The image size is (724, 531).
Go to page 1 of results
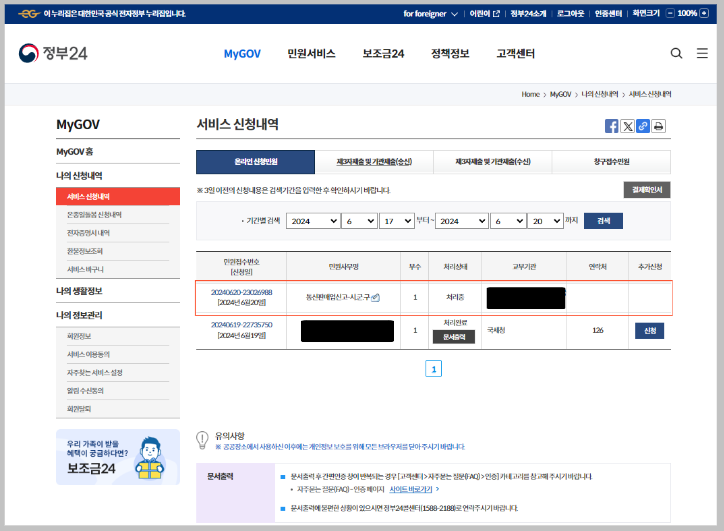pyautogui.click(x=433, y=368)
